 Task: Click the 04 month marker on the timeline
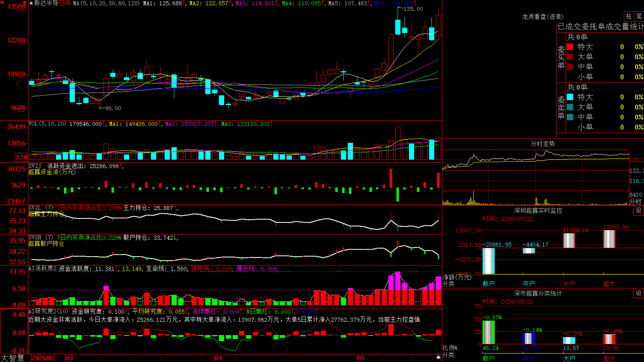(x=219, y=358)
